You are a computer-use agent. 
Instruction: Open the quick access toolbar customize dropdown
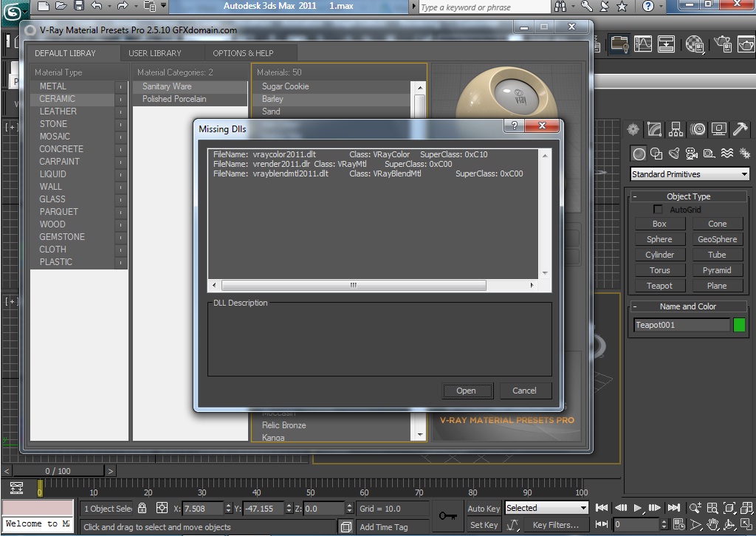(163, 6)
